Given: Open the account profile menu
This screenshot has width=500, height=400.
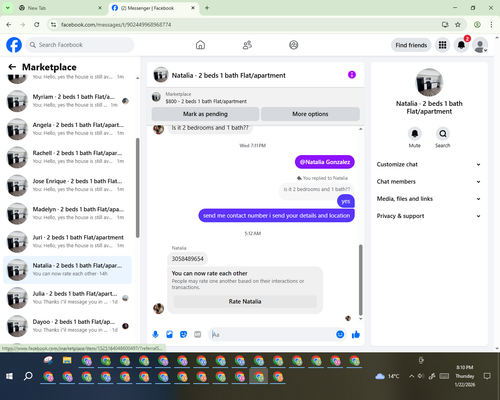Looking at the screenshot, I should point(480,45).
